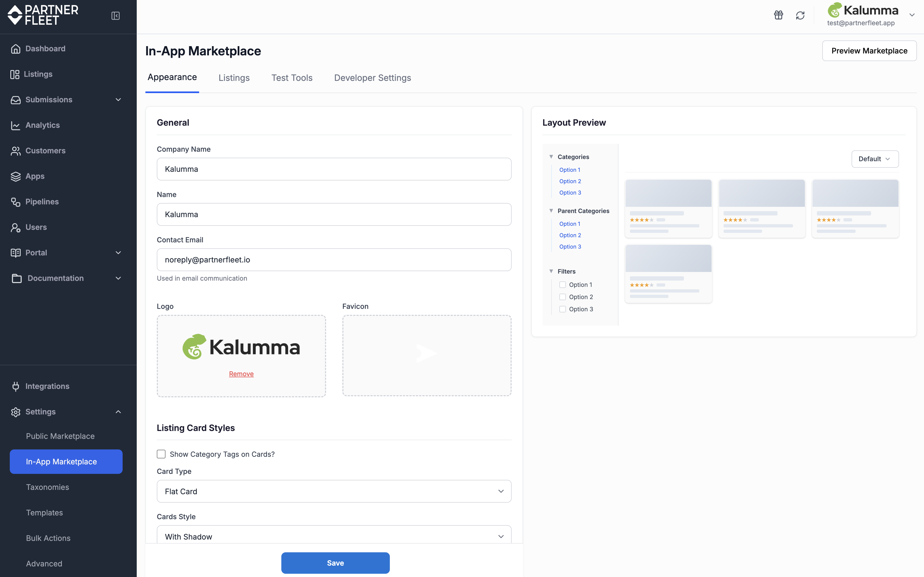Click the Pipelines icon
The height and width of the screenshot is (577, 924).
coord(16,202)
